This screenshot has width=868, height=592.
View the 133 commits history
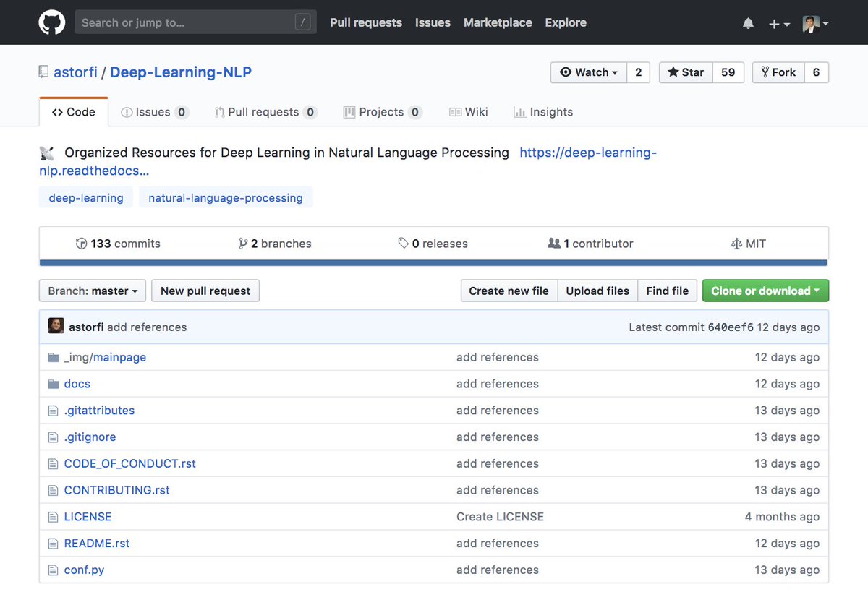click(x=118, y=244)
